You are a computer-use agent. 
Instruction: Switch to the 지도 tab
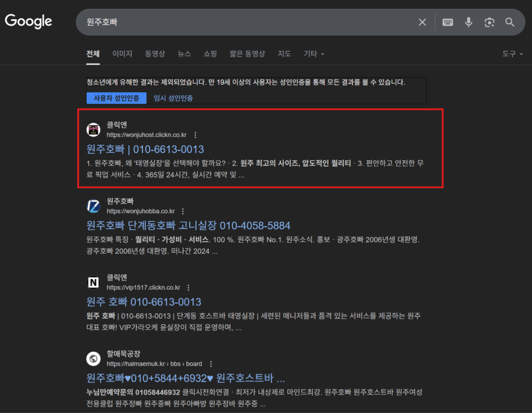[284, 54]
